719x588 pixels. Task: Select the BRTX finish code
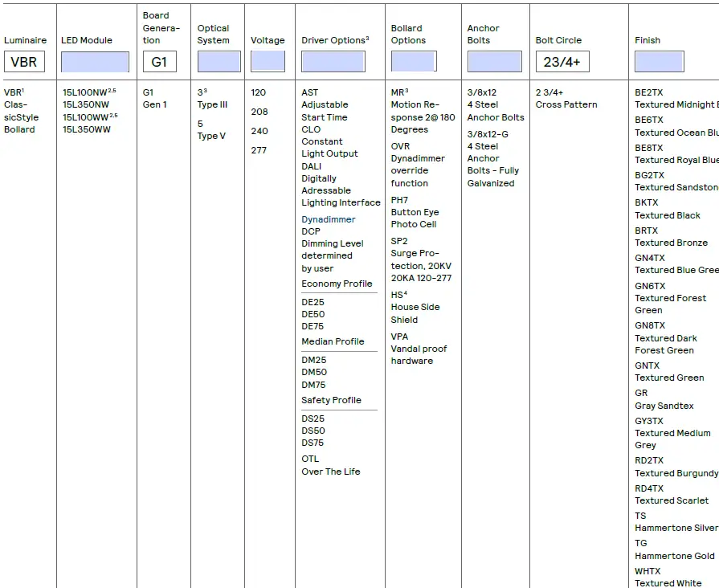point(647,231)
